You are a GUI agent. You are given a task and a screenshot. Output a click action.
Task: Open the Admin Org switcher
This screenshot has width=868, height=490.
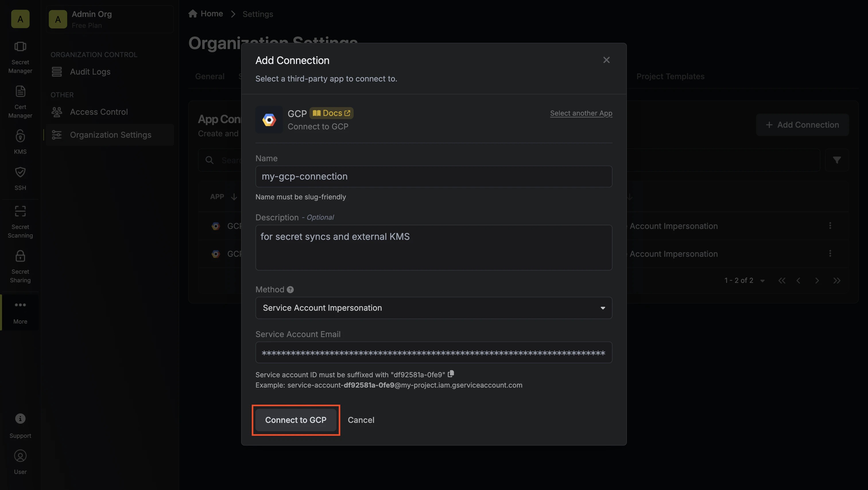[x=110, y=19]
